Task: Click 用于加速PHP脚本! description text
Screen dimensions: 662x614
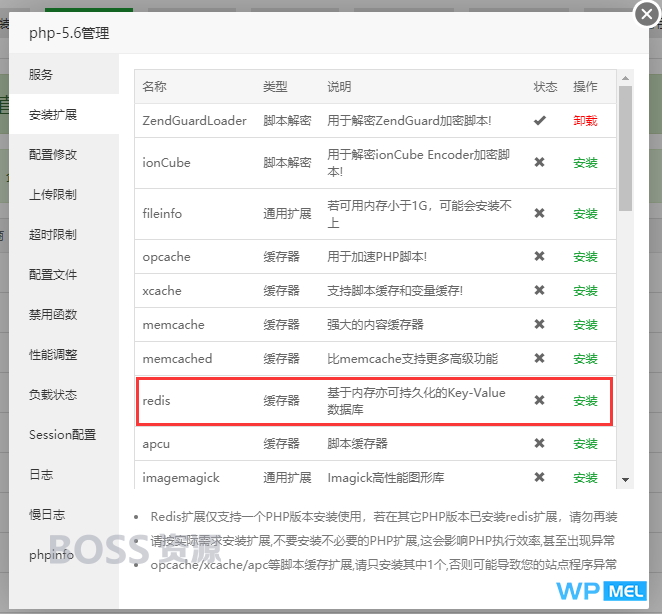Action: (x=377, y=257)
